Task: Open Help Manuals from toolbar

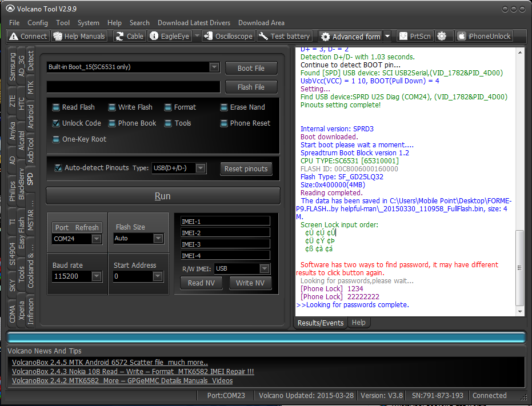Action: point(79,37)
